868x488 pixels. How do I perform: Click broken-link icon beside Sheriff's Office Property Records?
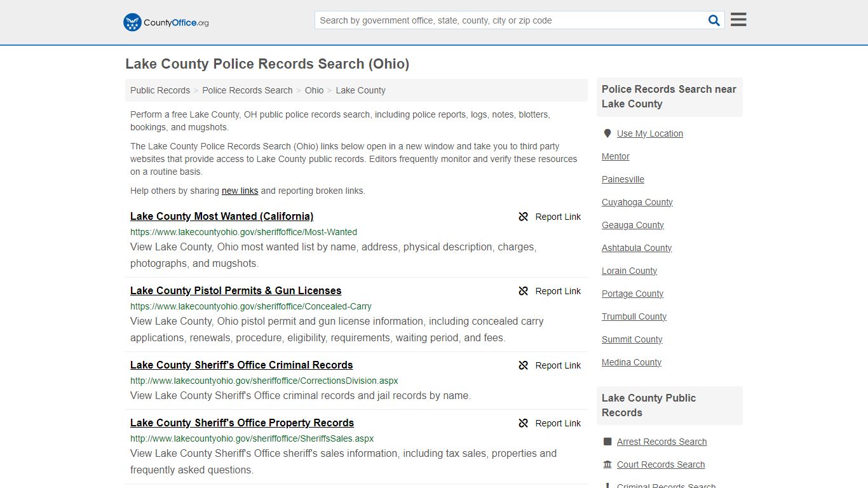[523, 423]
